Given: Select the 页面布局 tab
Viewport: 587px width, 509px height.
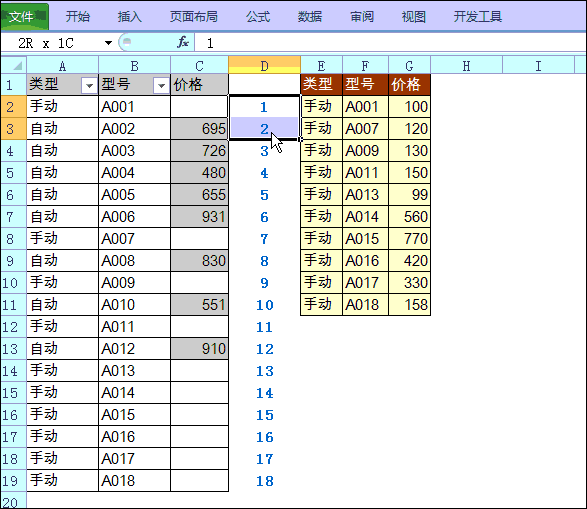Looking at the screenshot, I should coord(194,16).
